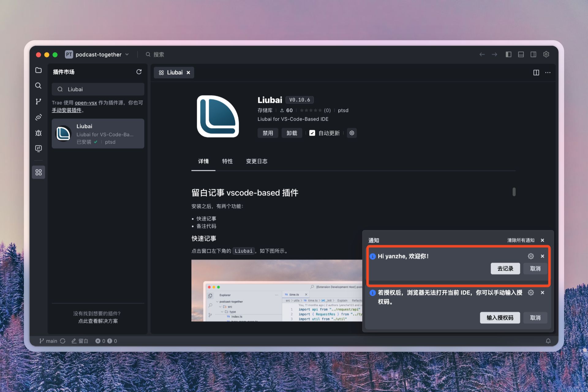Click the 去记录 button
This screenshot has height=392, width=588.
(x=505, y=269)
